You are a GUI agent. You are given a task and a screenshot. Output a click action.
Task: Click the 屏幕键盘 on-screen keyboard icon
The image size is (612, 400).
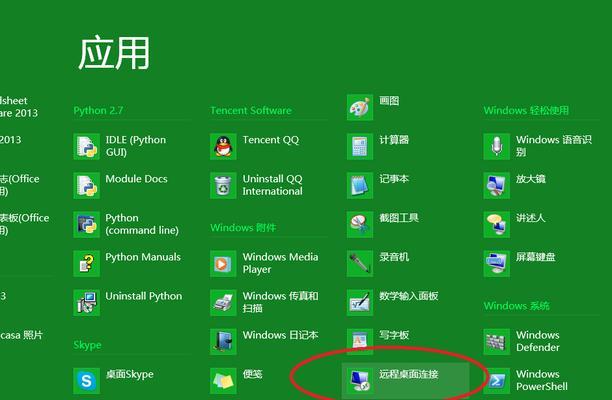496,263
